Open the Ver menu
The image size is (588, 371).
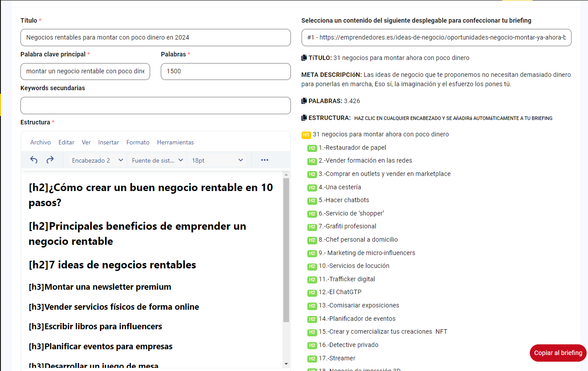(86, 142)
